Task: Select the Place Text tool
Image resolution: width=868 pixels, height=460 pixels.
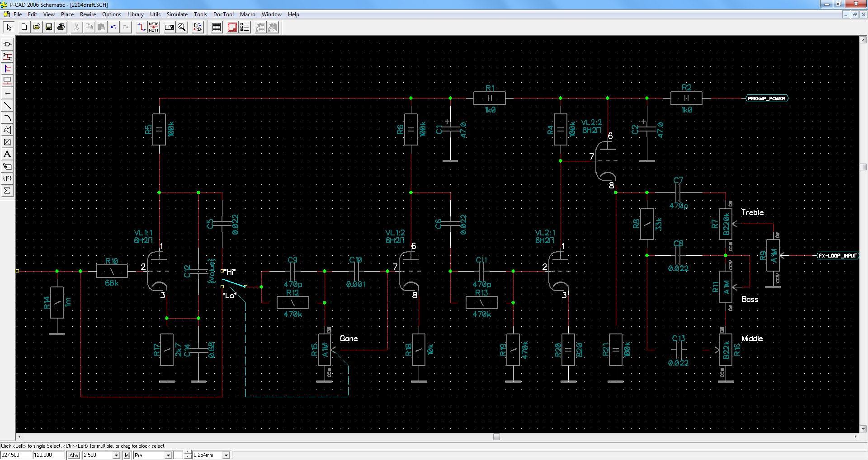Action: click(7, 154)
